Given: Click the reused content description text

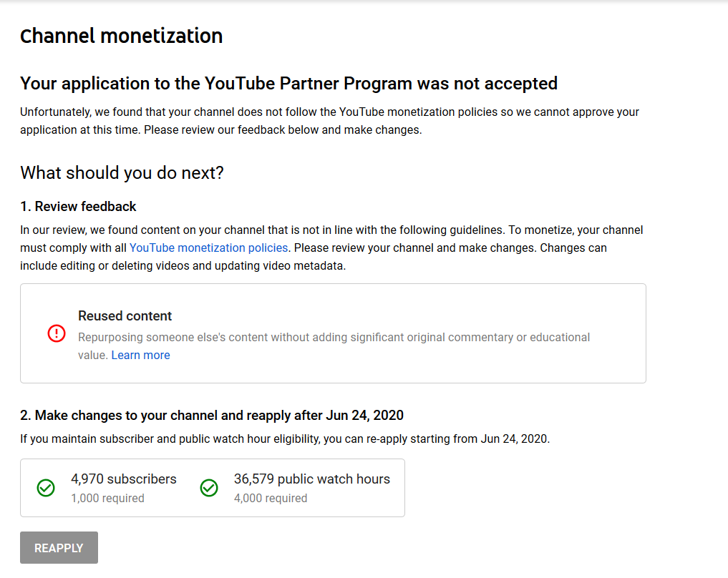Looking at the screenshot, I should (334, 337).
